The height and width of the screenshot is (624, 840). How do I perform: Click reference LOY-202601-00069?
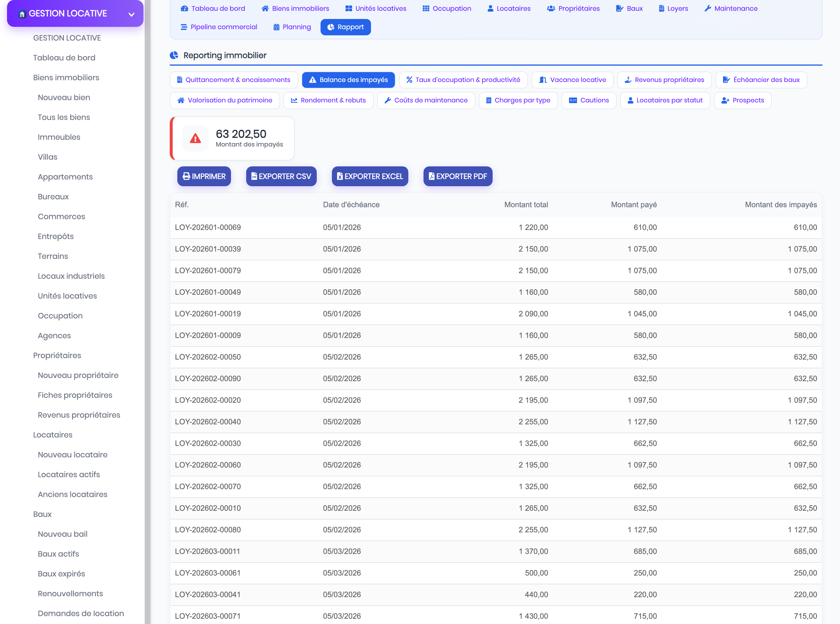(208, 227)
